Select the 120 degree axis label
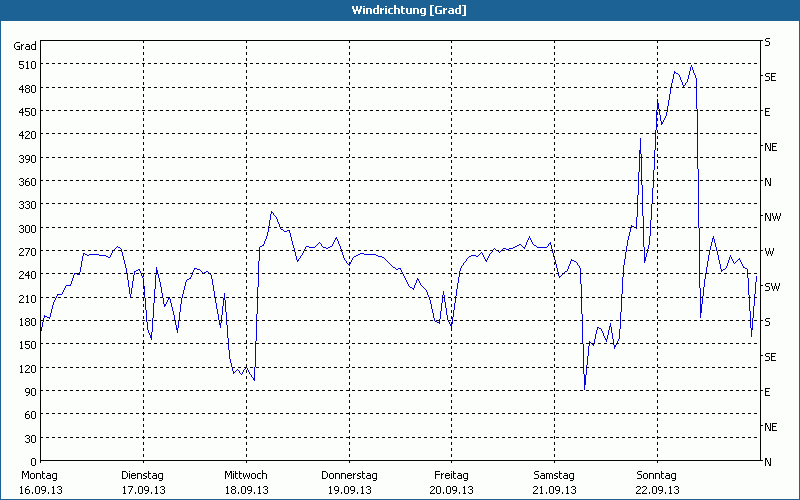The image size is (800, 500). 28,368
